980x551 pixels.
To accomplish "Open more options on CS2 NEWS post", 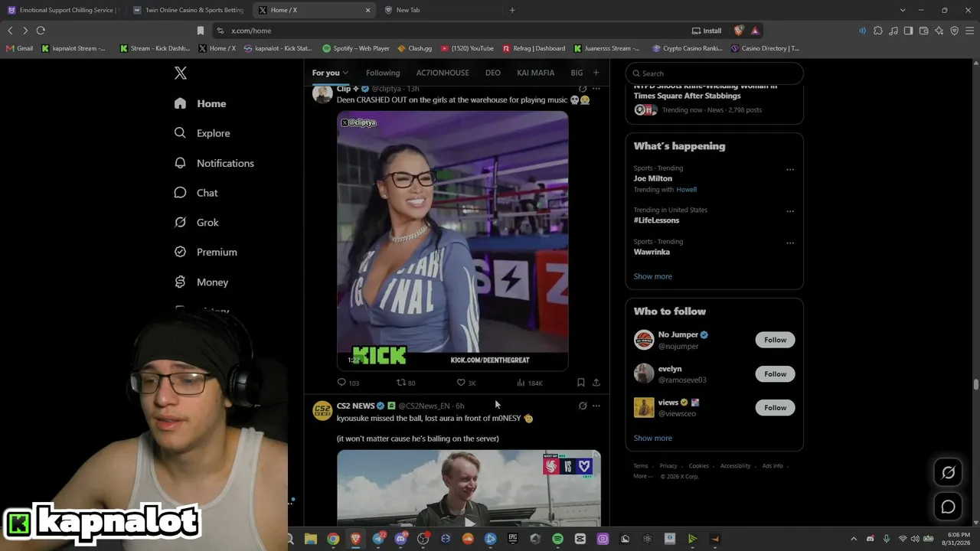I will point(596,406).
